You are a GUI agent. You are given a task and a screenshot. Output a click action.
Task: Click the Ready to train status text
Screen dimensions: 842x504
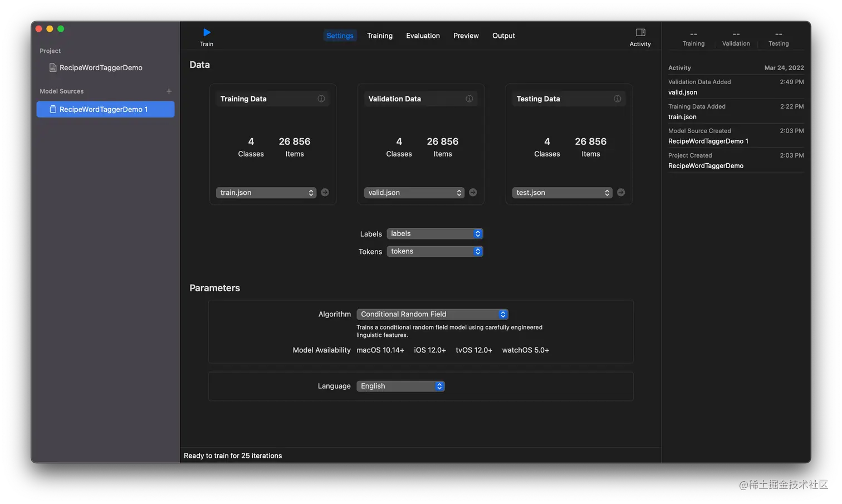coord(233,456)
